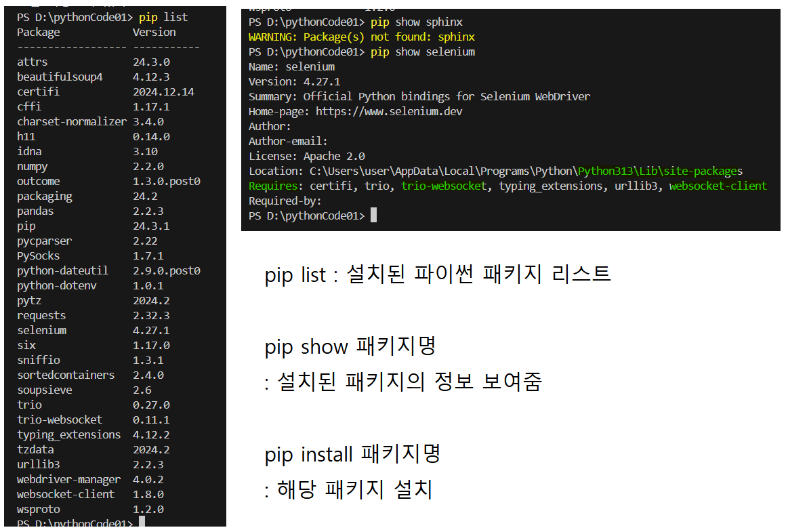The image size is (788, 532).
Task: Select the 'Version' column header
Action: [x=154, y=32]
